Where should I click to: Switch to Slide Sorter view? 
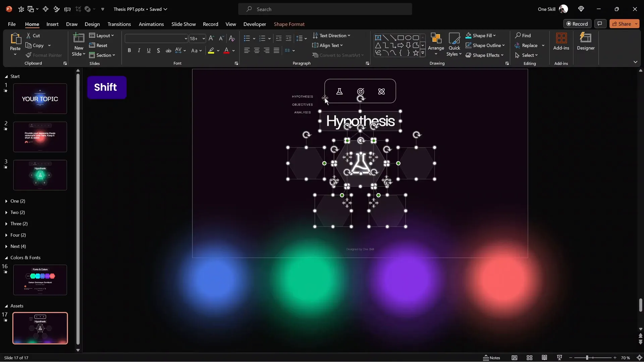[x=529, y=358]
